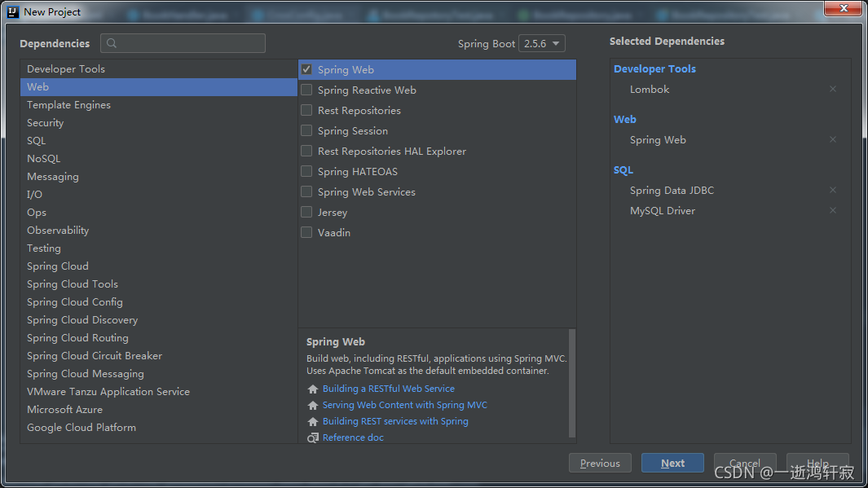The height and width of the screenshot is (488, 868).
Task: Click home icon beside Serving Web Content
Action: pyautogui.click(x=313, y=405)
